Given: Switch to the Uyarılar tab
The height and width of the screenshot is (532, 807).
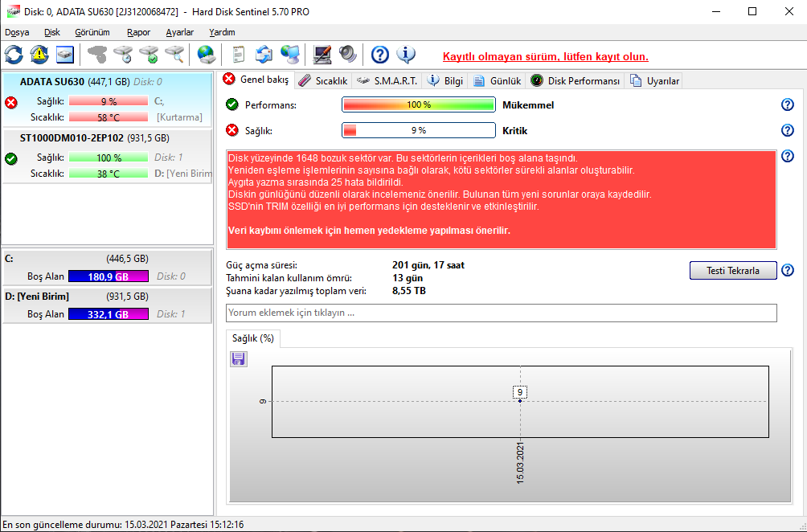Looking at the screenshot, I should 654,81.
